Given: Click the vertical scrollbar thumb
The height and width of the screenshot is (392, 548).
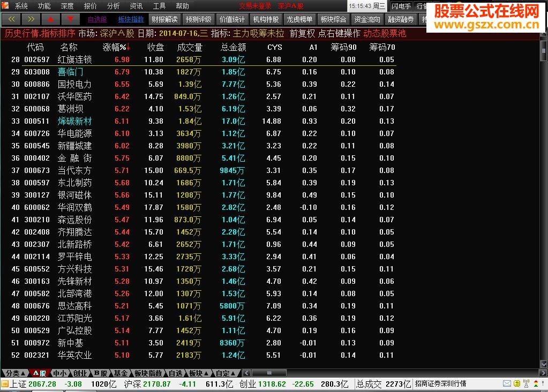Looking at the screenshot, I should click(x=544, y=51).
